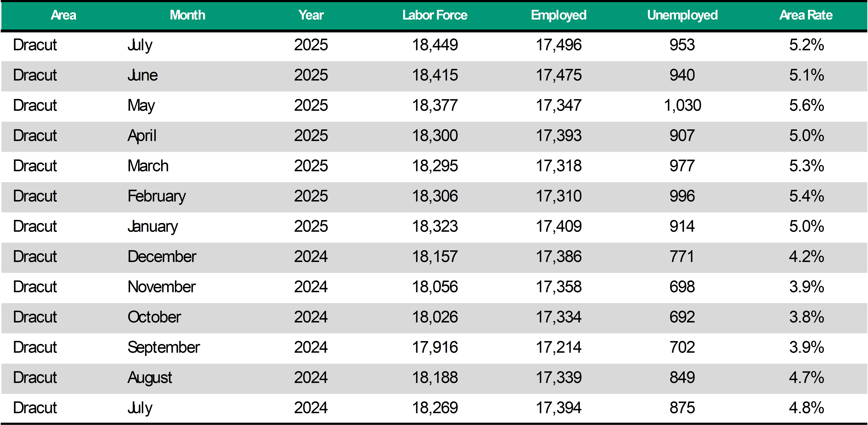Click the February month cell
This screenshot has width=868, height=425.
157,196
